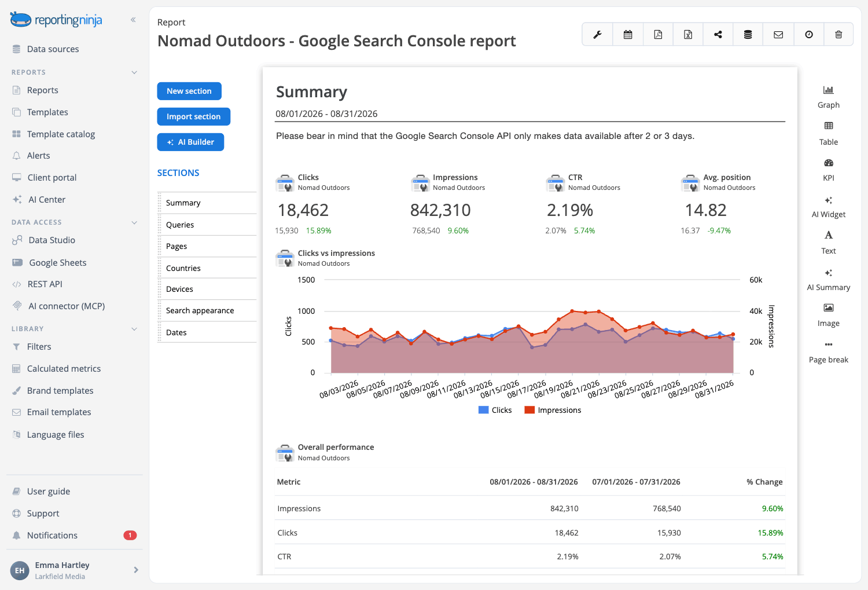The width and height of the screenshot is (868, 590).
Task: Insert a Page break
Action: tap(829, 352)
